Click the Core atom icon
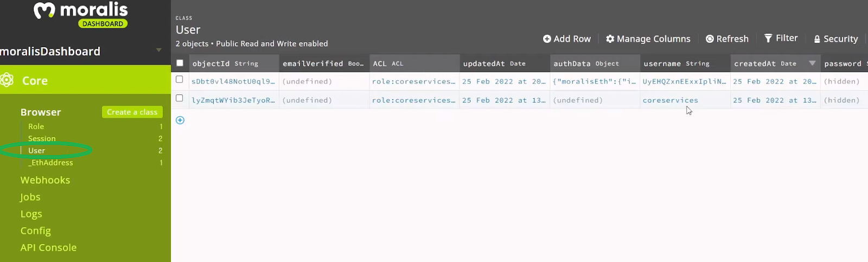The image size is (868, 262). click(x=7, y=80)
